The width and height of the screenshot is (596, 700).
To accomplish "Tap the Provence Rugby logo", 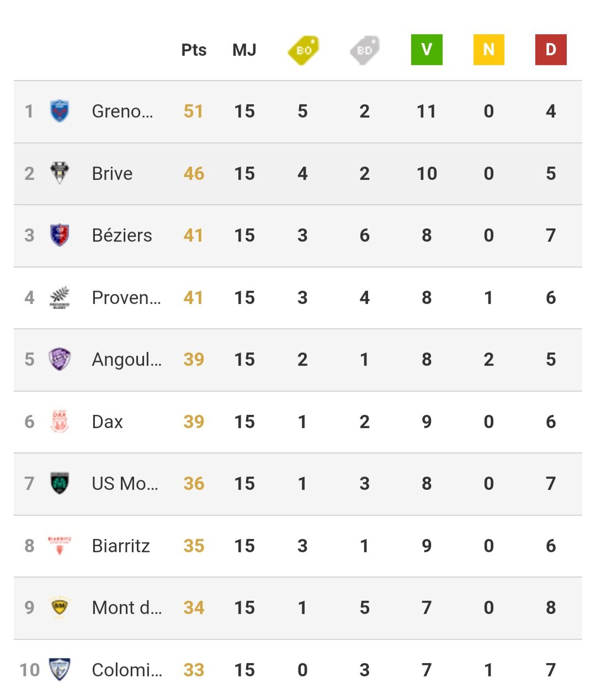I will point(59,297).
